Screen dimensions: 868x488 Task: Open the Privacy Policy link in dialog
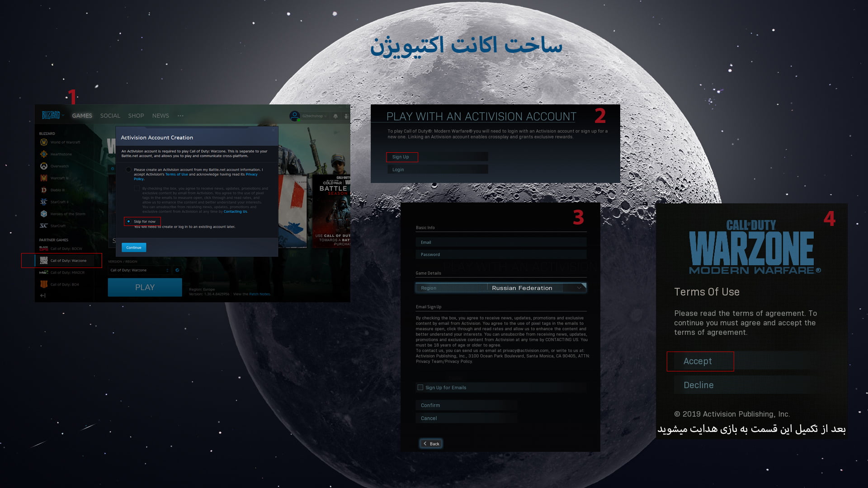pos(251,174)
